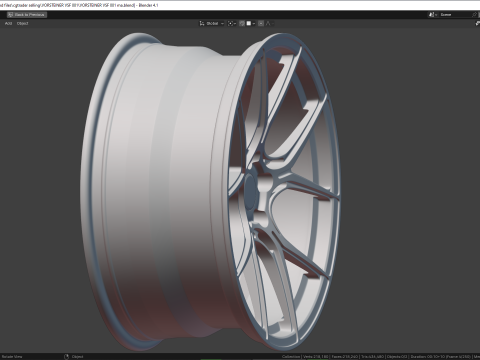Toggle proportional editing

pos(261,23)
